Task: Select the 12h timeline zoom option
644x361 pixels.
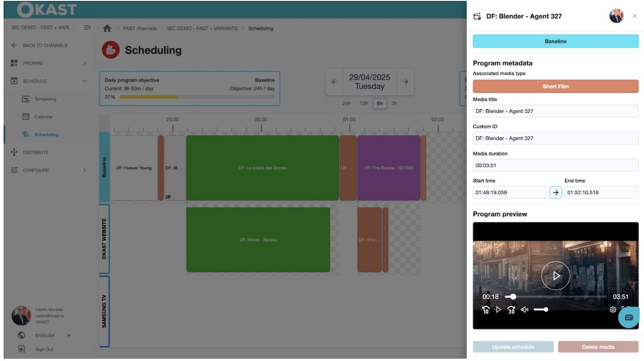Action: [x=364, y=103]
